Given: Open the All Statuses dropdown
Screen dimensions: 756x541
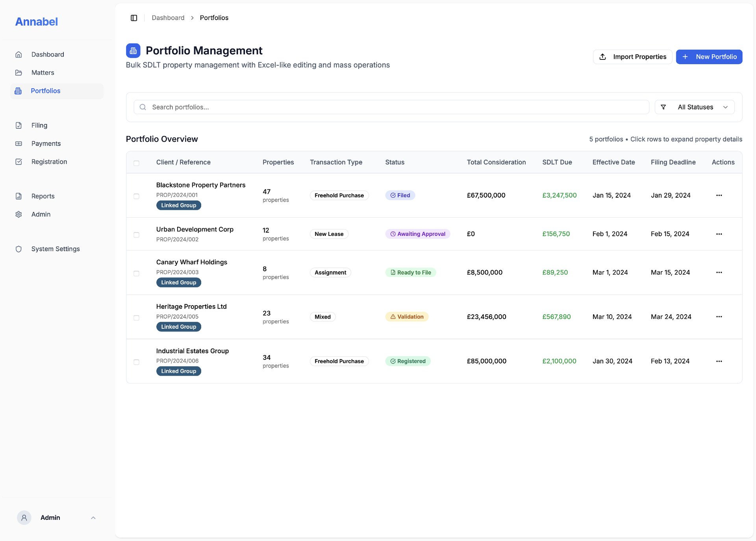Looking at the screenshot, I should 695,107.
